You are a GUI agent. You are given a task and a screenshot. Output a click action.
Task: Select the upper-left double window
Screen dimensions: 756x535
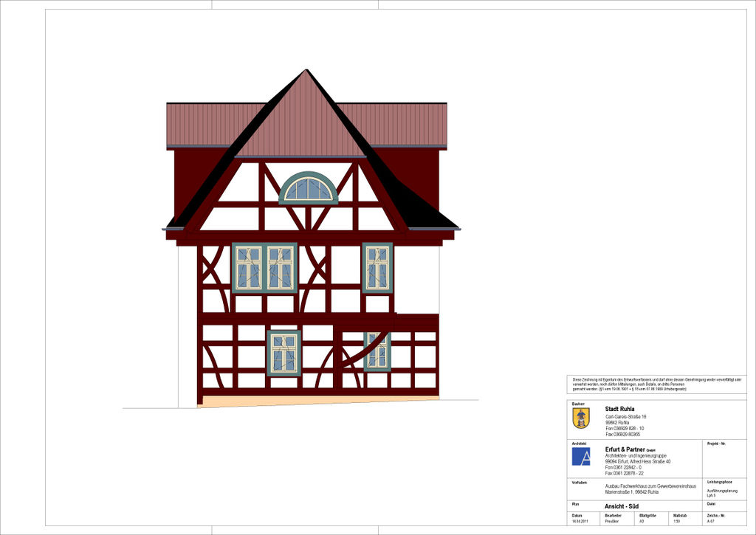[264, 268]
